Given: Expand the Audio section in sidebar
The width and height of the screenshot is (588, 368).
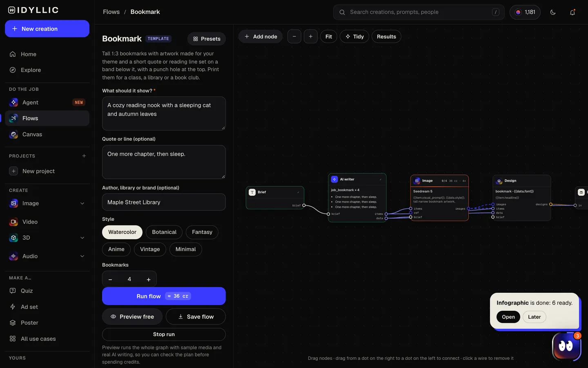Looking at the screenshot, I should 82,256.
